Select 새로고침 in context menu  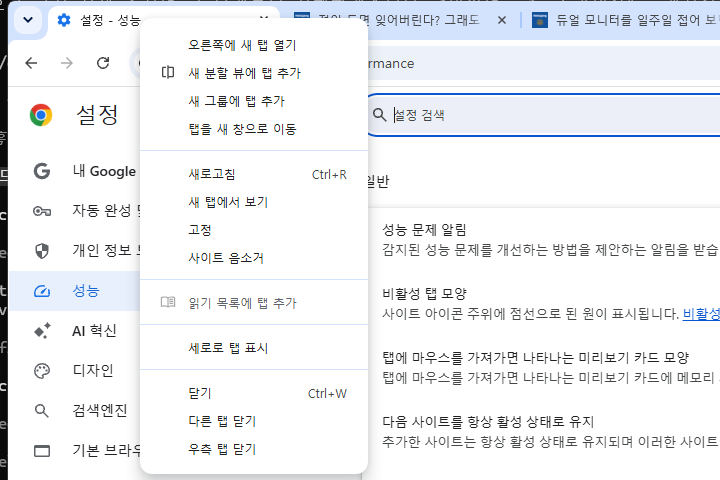coord(254,174)
